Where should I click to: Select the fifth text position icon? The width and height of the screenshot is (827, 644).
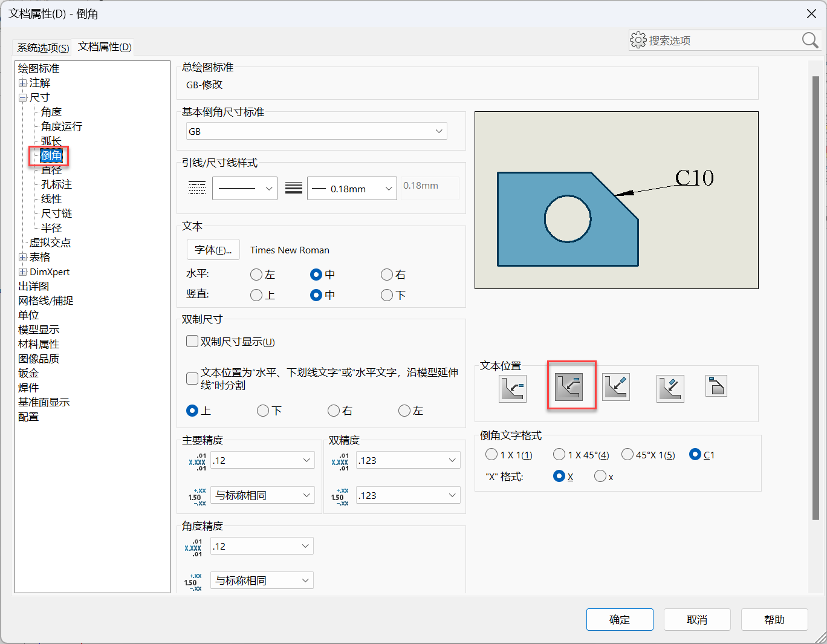point(716,386)
